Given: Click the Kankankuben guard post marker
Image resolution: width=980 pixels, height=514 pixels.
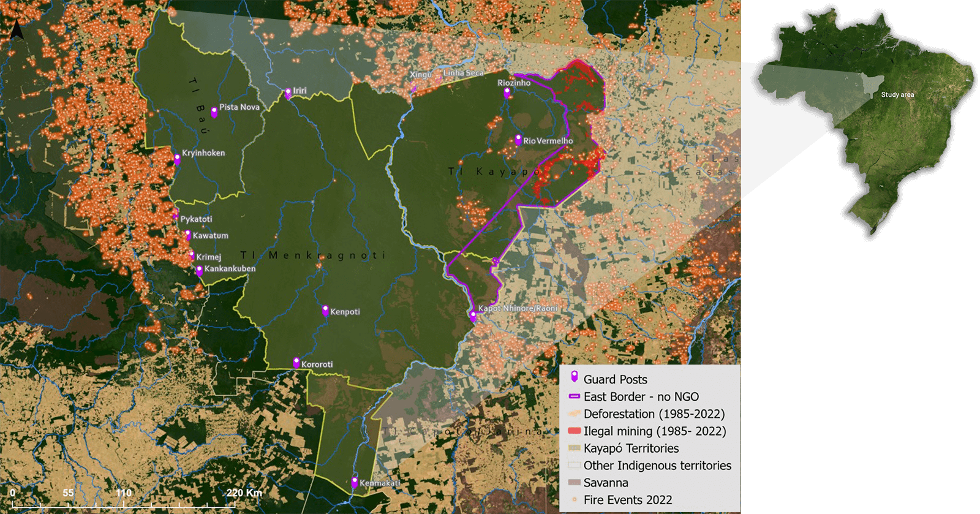Looking at the screenshot, I should (200, 271).
